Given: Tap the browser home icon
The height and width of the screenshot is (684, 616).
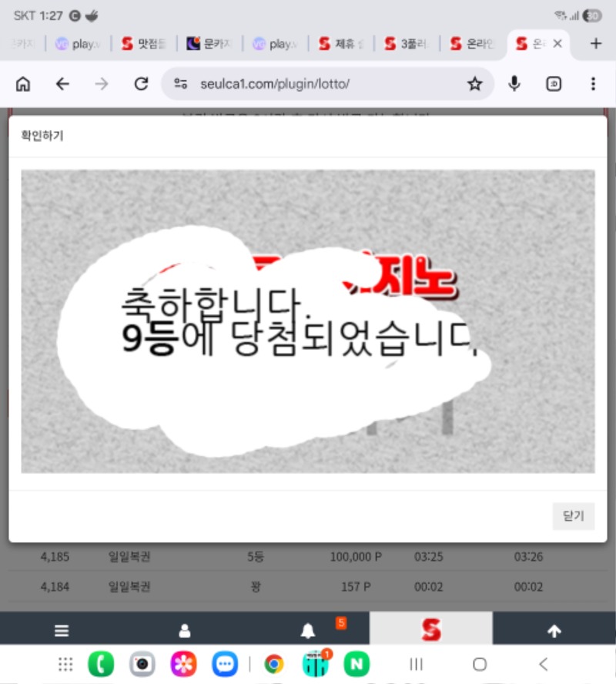Looking at the screenshot, I should (x=24, y=84).
